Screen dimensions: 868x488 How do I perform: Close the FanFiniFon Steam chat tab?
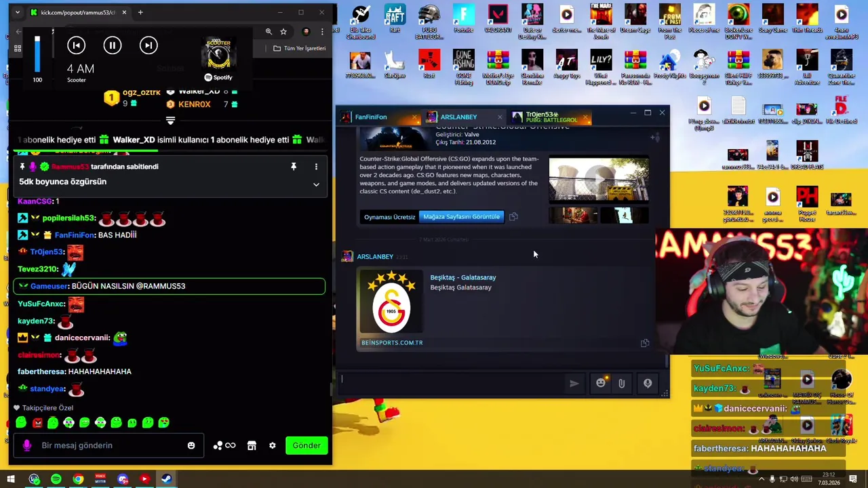coord(414,117)
